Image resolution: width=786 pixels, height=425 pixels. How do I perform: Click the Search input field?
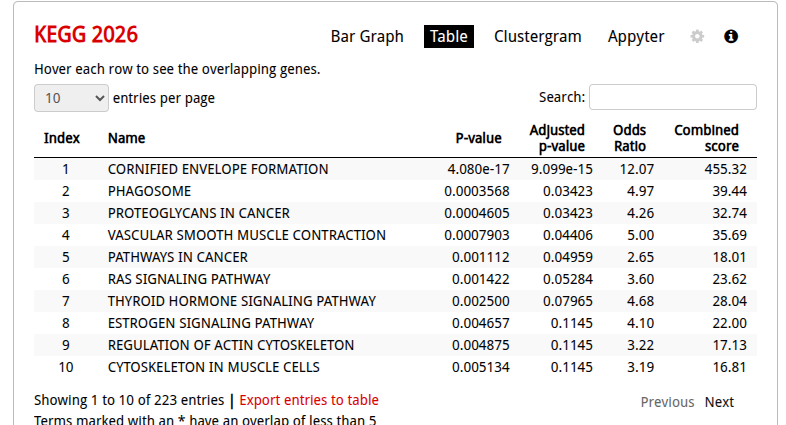[672, 97]
